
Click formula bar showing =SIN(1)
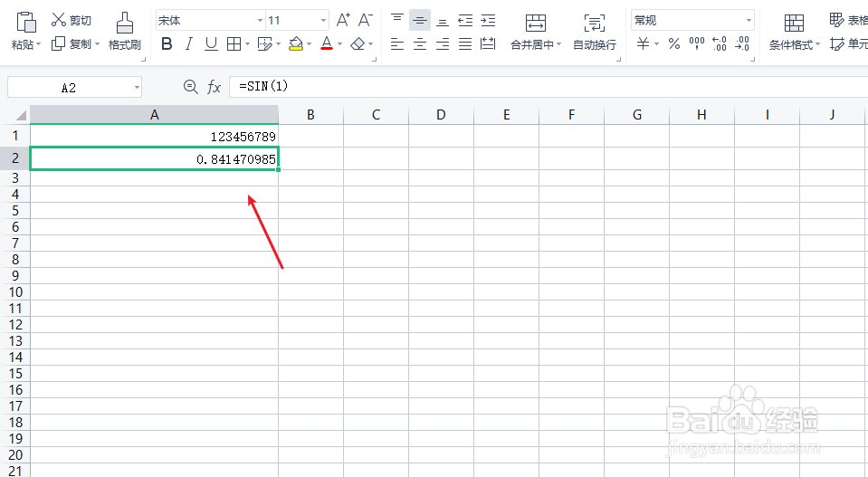548,86
